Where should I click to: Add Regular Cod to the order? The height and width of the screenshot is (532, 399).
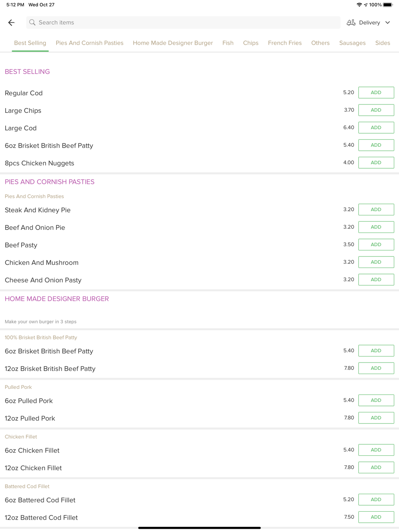click(376, 93)
